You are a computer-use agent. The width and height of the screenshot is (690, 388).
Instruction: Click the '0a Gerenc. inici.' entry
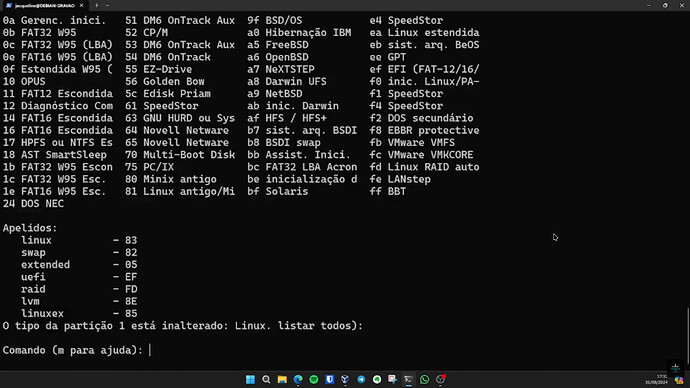[x=55, y=20]
